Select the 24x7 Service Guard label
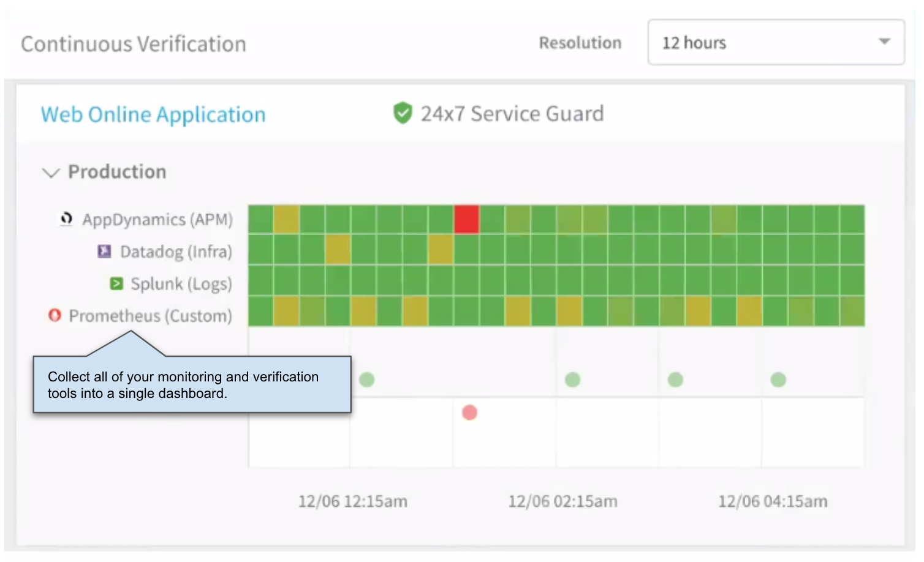Image resolution: width=924 pixels, height=562 pixels. [512, 114]
